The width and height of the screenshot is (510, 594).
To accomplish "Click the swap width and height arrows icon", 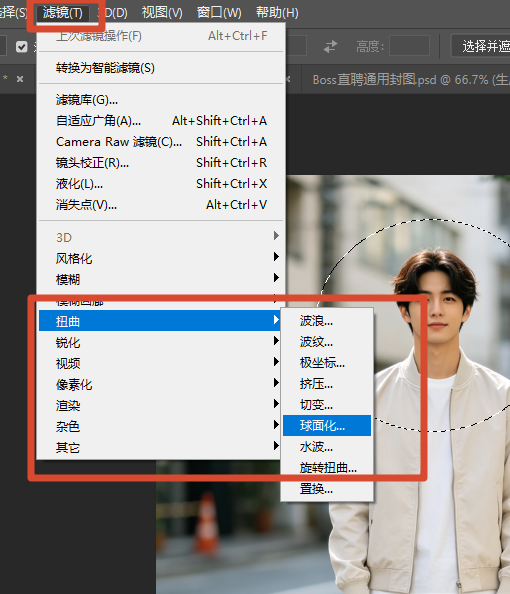I will tap(330, 47).
